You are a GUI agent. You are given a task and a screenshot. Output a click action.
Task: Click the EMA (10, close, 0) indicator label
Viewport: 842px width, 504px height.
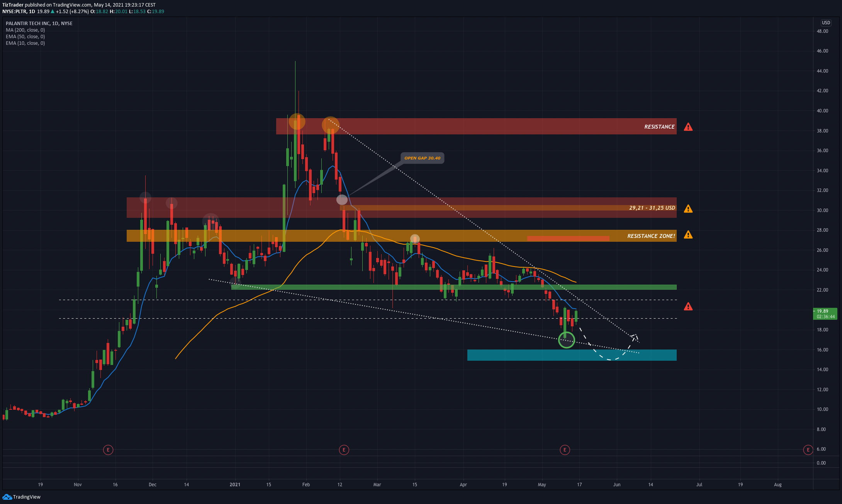coord(25,43)
